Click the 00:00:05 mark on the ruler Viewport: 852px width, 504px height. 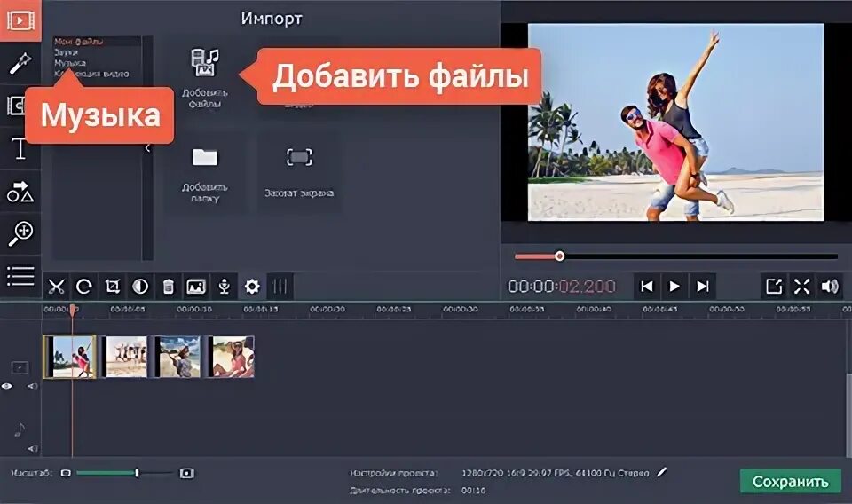(x=128, y=309)
